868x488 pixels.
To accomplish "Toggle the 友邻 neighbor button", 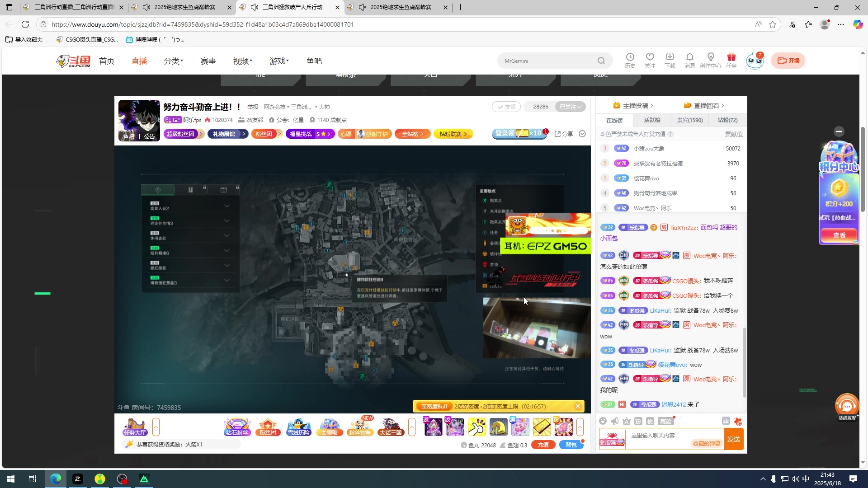I will tap(506, 107).
